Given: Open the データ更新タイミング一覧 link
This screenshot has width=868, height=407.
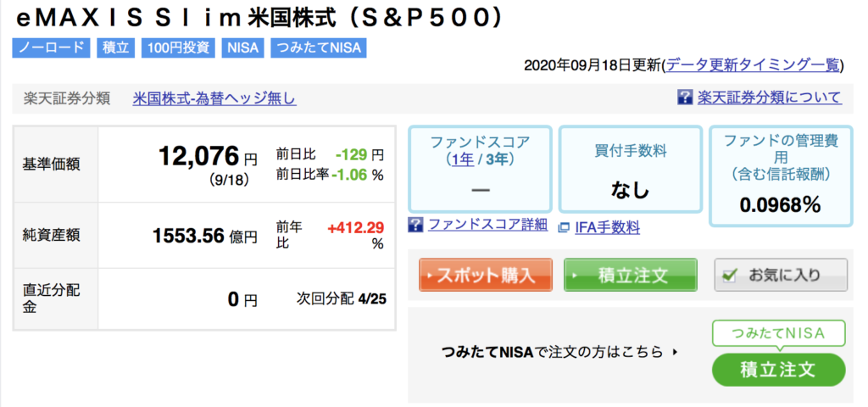Looking at the screenshot, I should click(x=753, y=64).
